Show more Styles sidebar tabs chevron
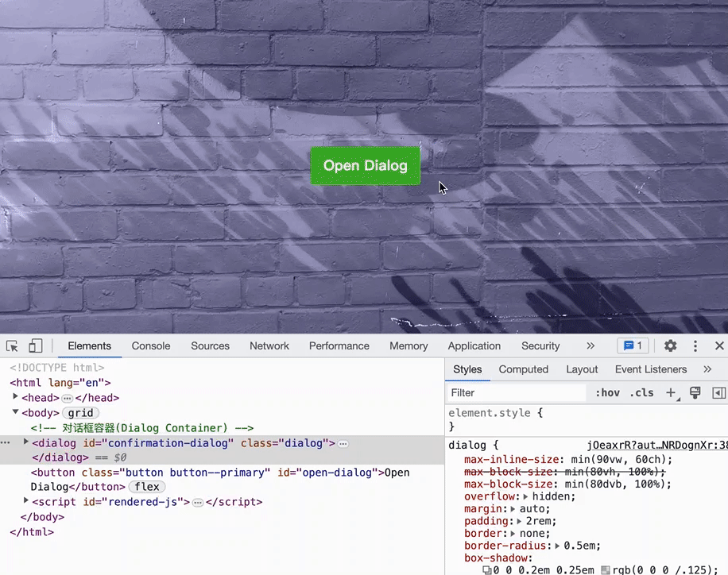The width and height of the screenshot is (728, 575). 707,369
